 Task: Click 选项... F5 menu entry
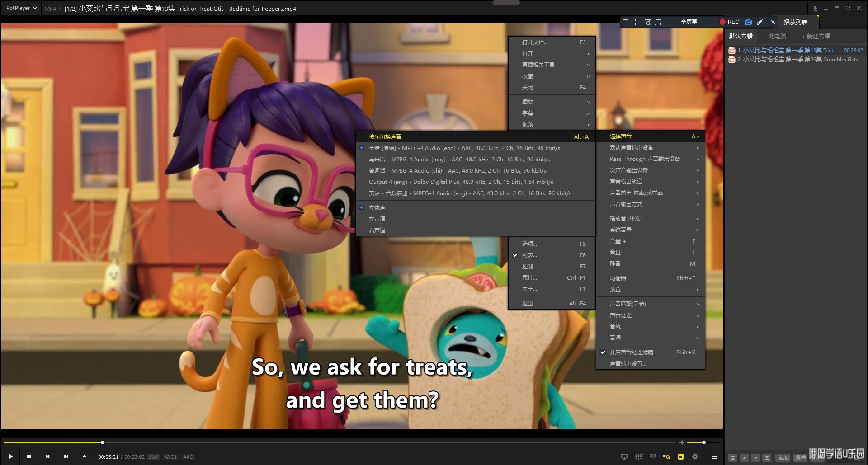[x=552, y=244]
